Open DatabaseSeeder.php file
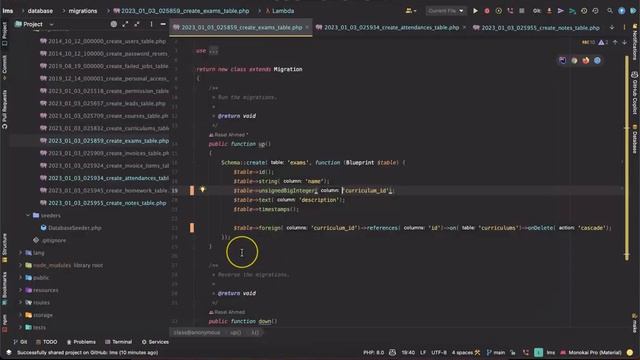640x360 pixels. [71, 228]
